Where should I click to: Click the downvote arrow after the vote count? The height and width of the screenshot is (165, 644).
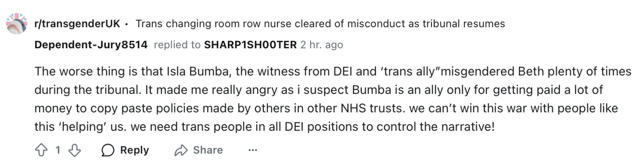(x=75, y=150)
